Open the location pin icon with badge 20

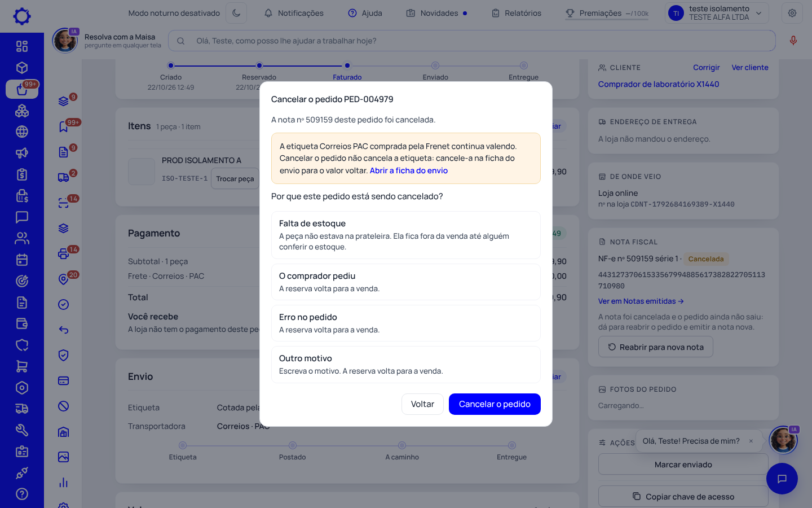pos(64,279)
